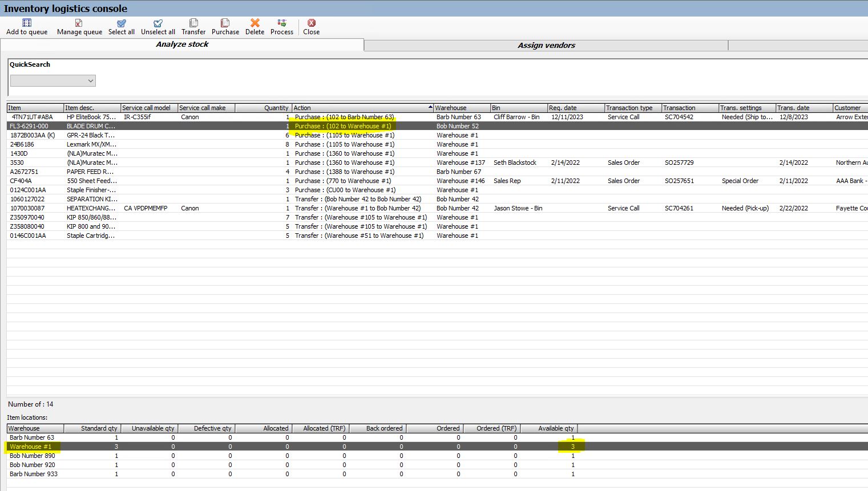Switch to the Assign vendors tab
The height and width of the screenshot is (491, 868).
point(546,46)
